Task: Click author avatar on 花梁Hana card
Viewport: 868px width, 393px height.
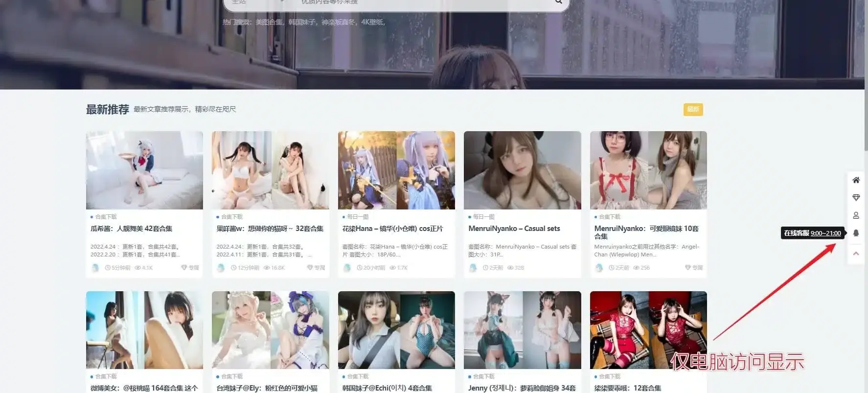Action: tap(347, 268)
